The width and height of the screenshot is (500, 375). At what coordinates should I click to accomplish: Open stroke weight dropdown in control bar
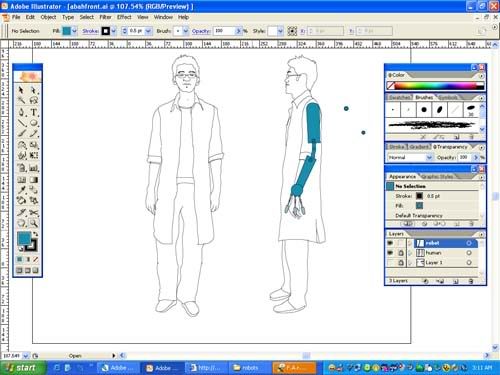tap(148, 31)
